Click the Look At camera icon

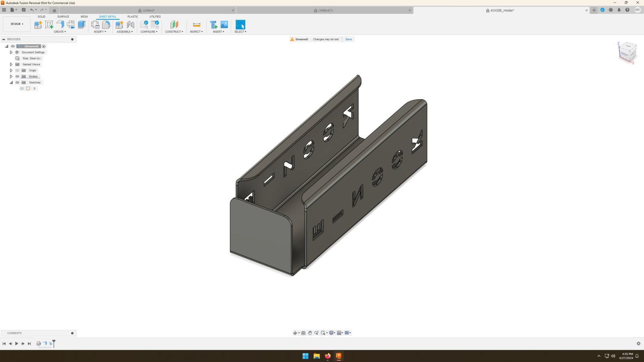coord(303,333)
